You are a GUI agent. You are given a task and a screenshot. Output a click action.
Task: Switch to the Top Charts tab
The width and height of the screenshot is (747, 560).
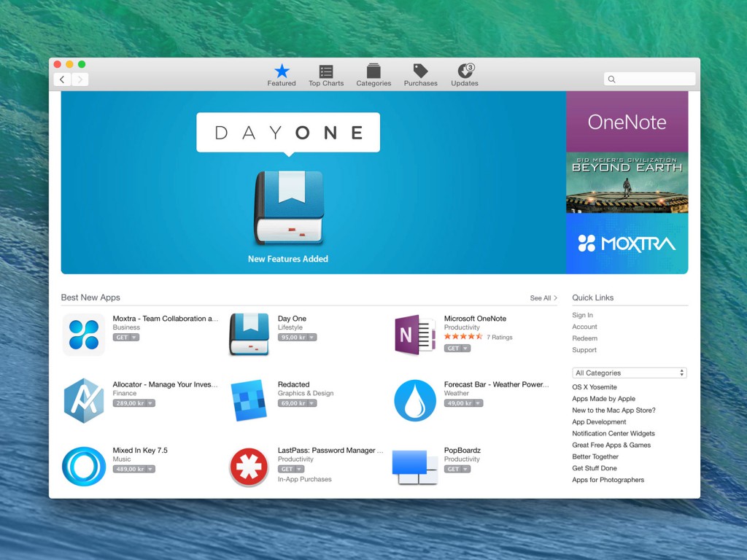coord(325,71)
